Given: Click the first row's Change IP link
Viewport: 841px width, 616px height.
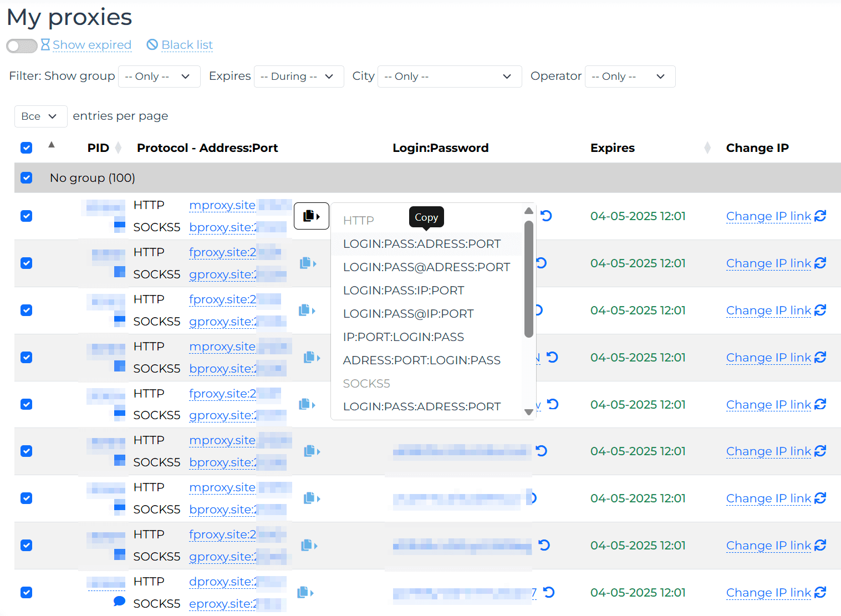Looking at the screenshot, I should [768, 216].
